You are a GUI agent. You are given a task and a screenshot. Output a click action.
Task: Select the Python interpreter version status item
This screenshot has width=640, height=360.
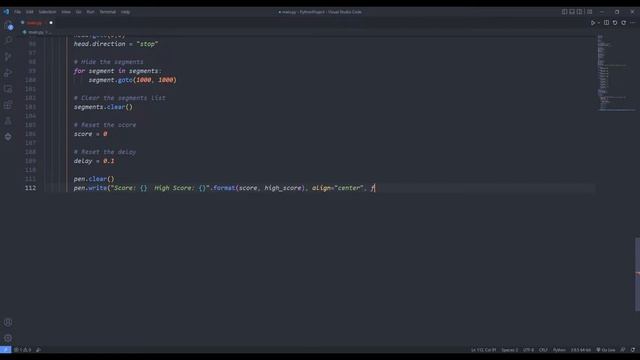tap(581, 350)
